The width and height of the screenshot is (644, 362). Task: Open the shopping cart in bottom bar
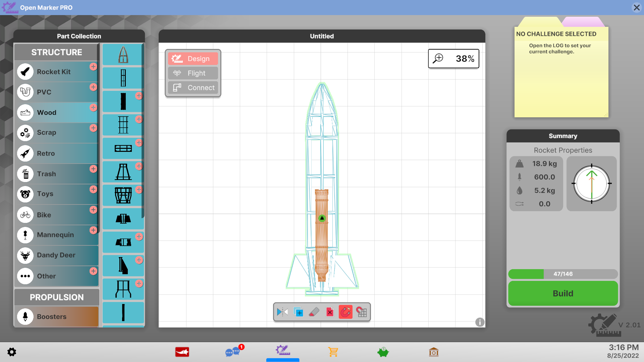(333, 352)
